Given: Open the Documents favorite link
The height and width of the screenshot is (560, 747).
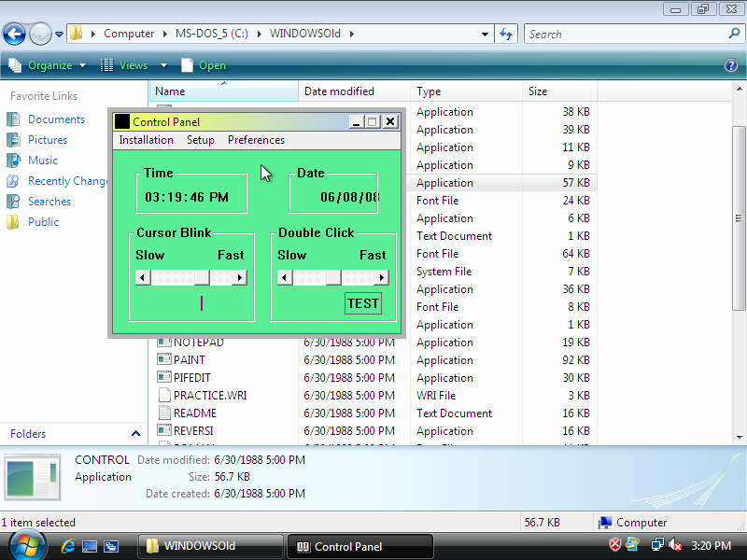Looking at the screenshot, I should [x=56, y=119].
